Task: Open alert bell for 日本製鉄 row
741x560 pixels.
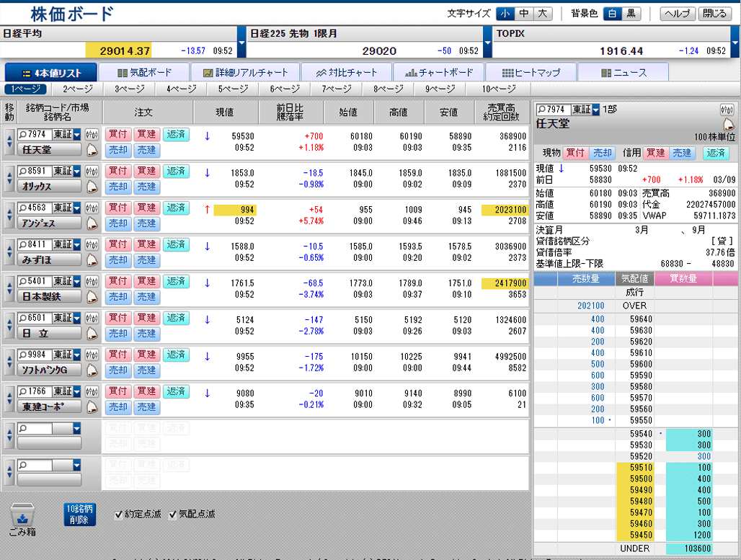Action: click(x=92, y=297)
